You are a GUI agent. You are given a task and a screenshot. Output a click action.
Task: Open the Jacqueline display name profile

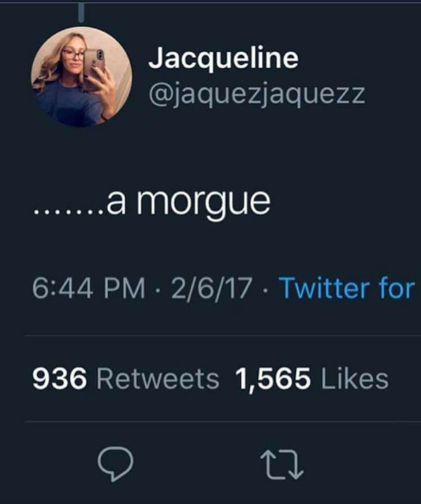point(223,57)
